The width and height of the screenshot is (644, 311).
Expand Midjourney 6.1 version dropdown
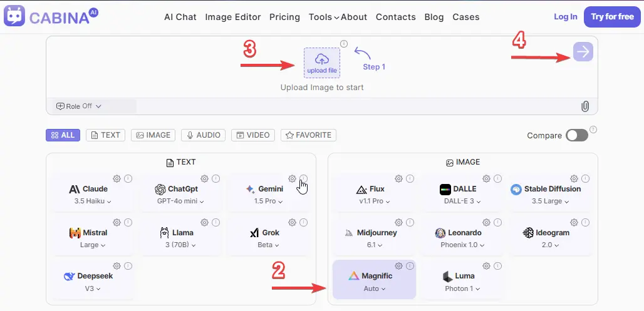375,245
